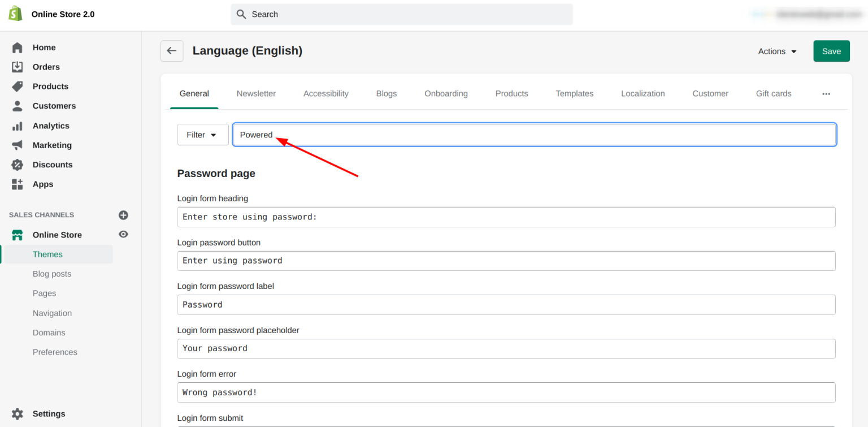Screen dimensions: 868x427
Task: Click the Orders inbox icon
Action: pos(18,67)
